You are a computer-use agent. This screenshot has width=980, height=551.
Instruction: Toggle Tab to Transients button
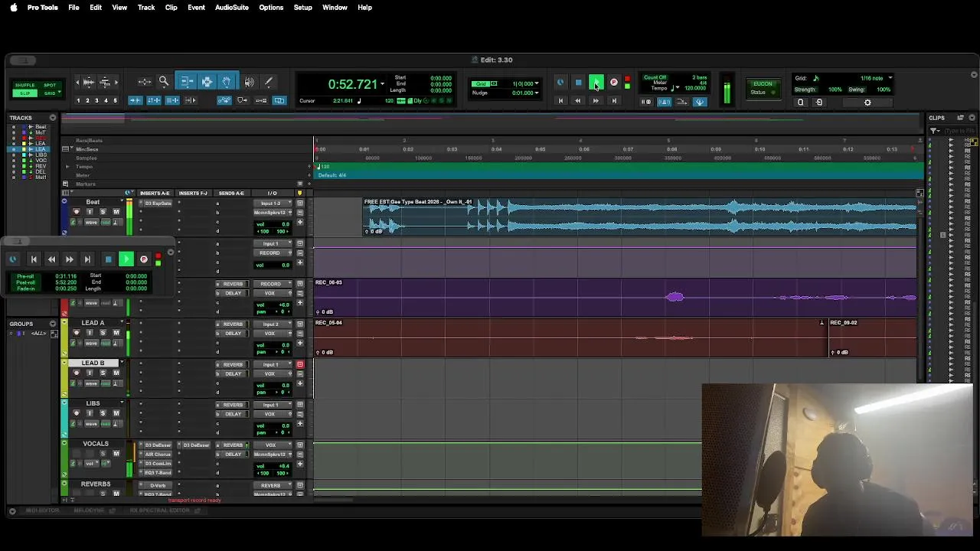tap(134, 100)
